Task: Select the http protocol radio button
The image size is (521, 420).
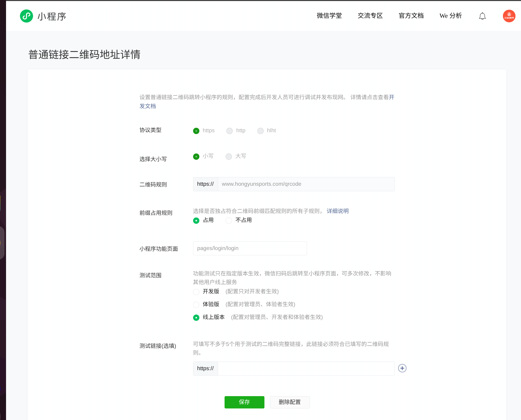Action: click(230, 131)
